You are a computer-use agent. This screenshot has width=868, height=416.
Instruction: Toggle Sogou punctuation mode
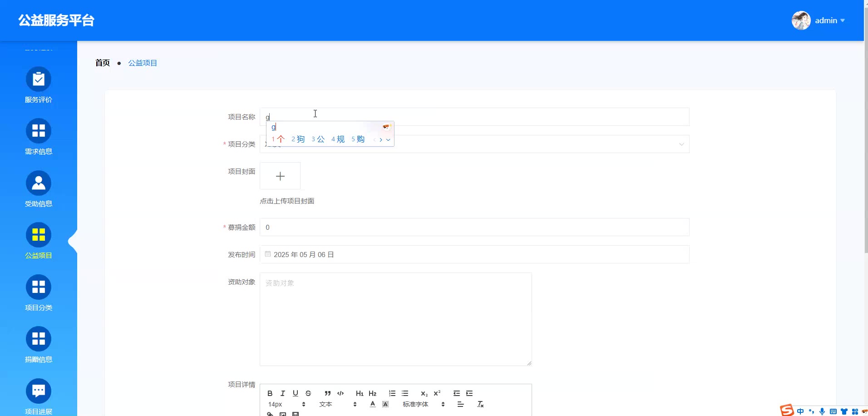coord(811,411)
